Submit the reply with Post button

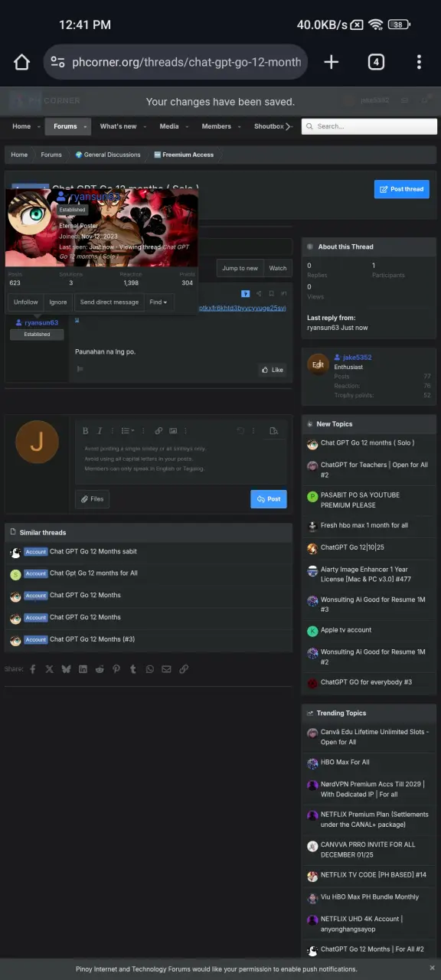pos(269,499)
